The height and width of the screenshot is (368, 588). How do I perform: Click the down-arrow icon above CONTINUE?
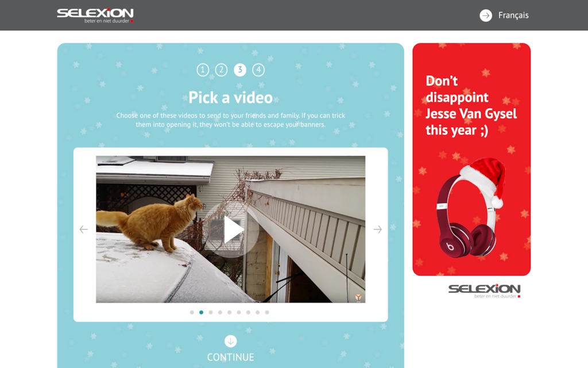tap(231, 341)
